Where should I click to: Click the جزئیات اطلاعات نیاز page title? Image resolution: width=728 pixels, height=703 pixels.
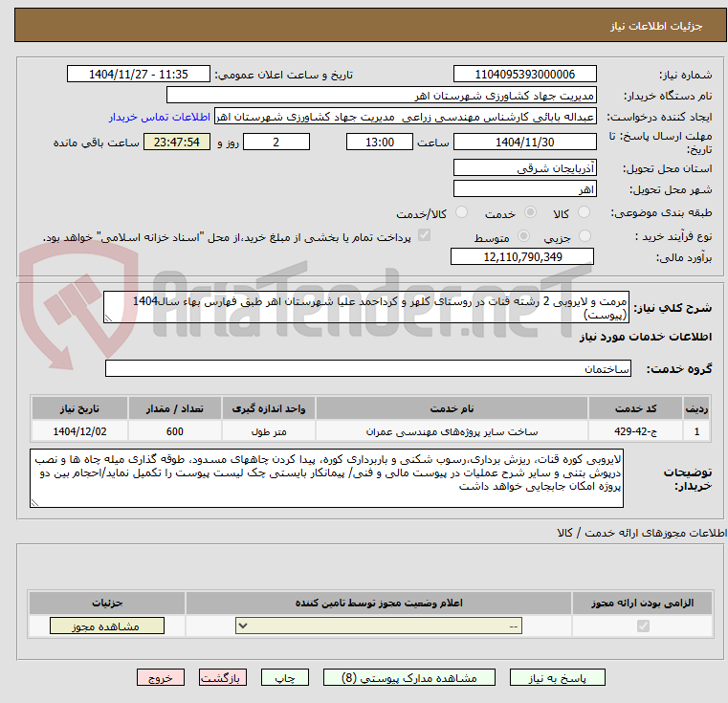tap(655, 26)
